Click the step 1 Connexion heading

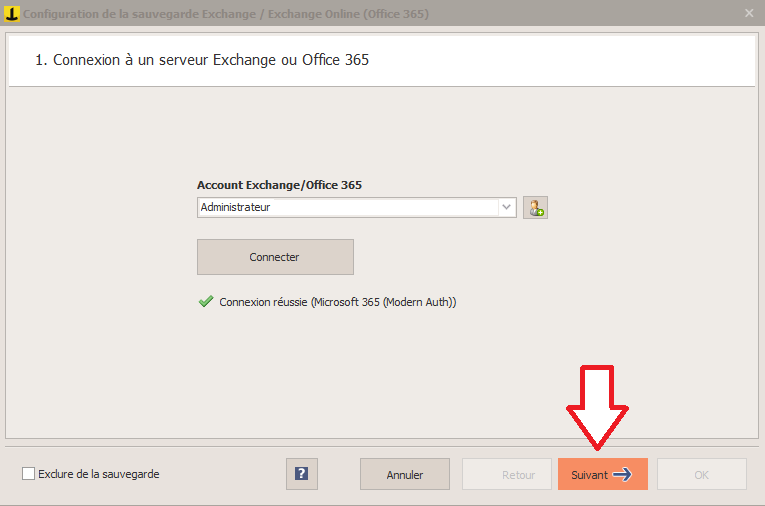click(x=202, y=60)
